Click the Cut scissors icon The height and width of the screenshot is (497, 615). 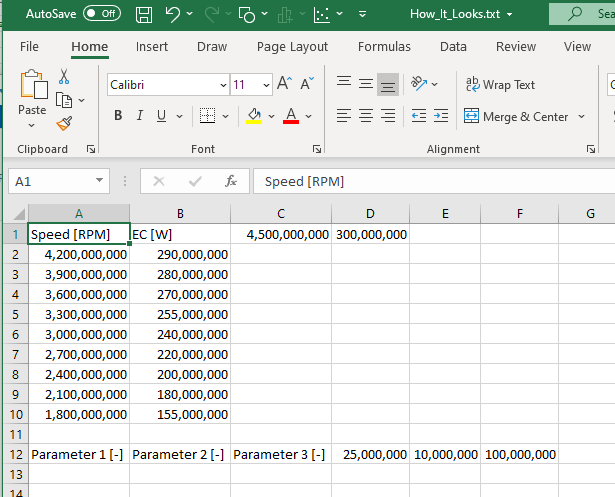tap(64, 77)
